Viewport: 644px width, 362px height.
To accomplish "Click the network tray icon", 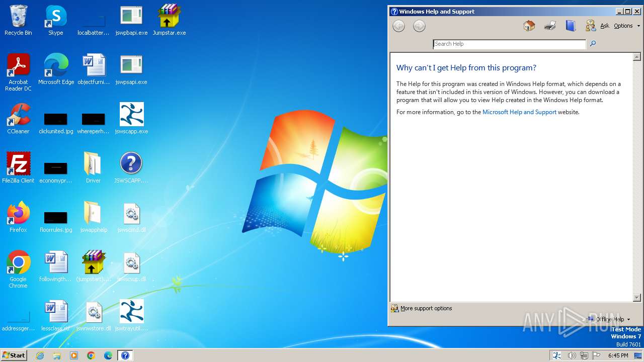I will coord(584,355).
